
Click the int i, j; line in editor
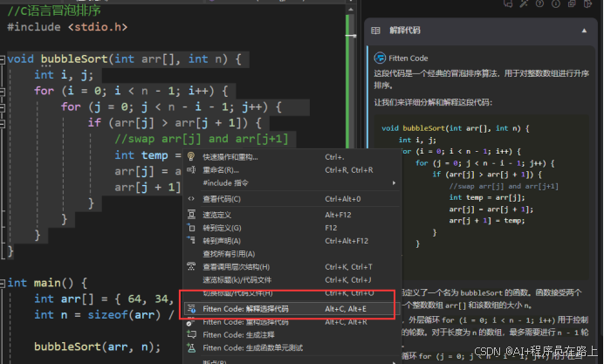tap(64, 75)
